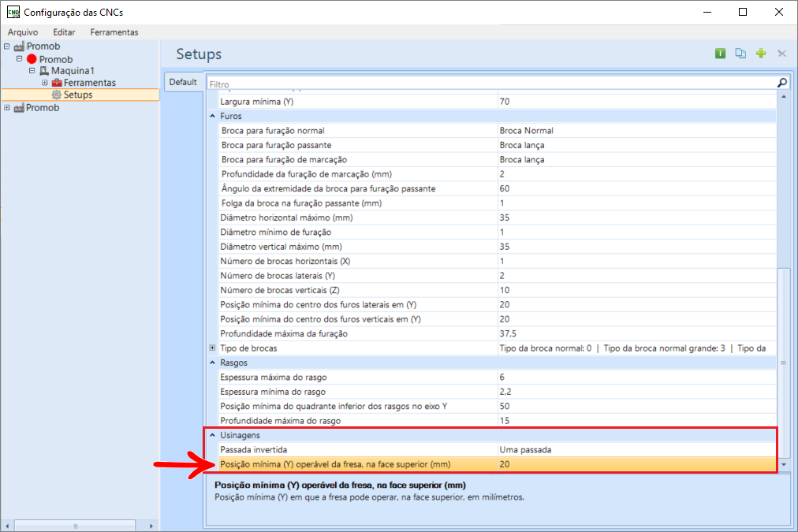Click value 10 of Número de brocas verticais
This screenshot has height=532, width=798.
pyautogui.click(x=636, y=290)
